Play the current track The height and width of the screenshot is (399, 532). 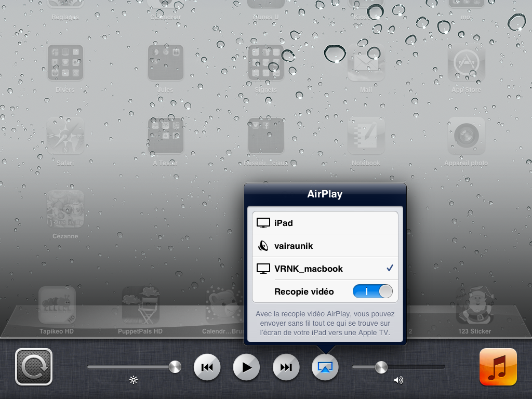click(246, 367)
